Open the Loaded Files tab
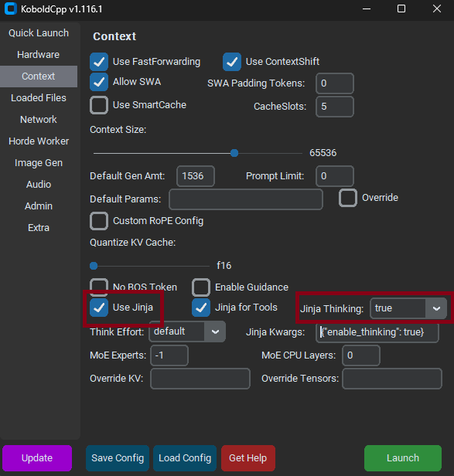 pyautogui.click(x=39, y=97)
